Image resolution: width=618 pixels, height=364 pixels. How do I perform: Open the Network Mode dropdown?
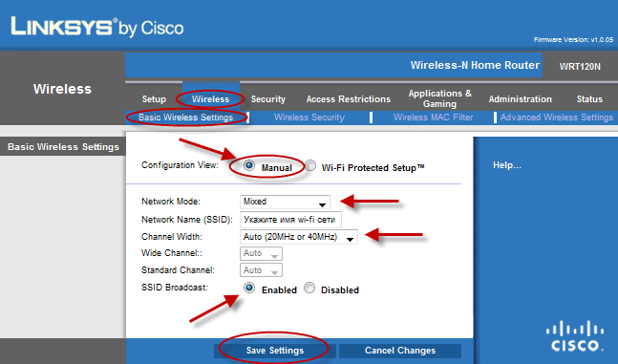(x=285, y=202)
